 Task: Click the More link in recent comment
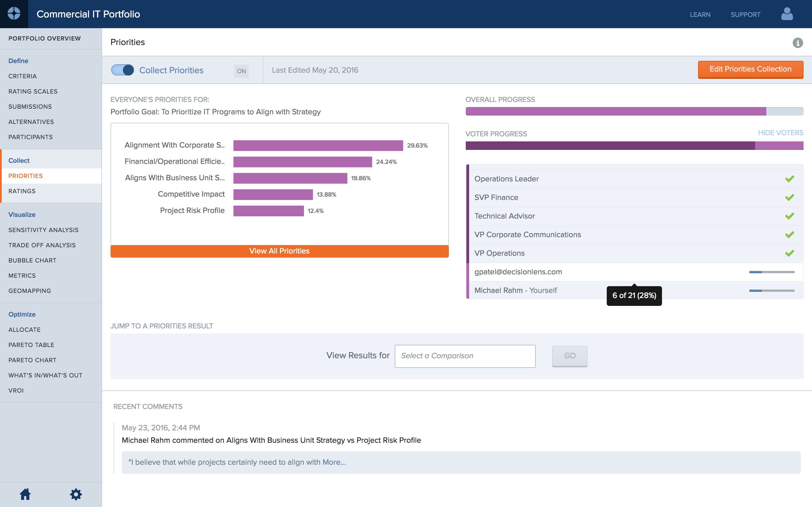tap(334, 462)
